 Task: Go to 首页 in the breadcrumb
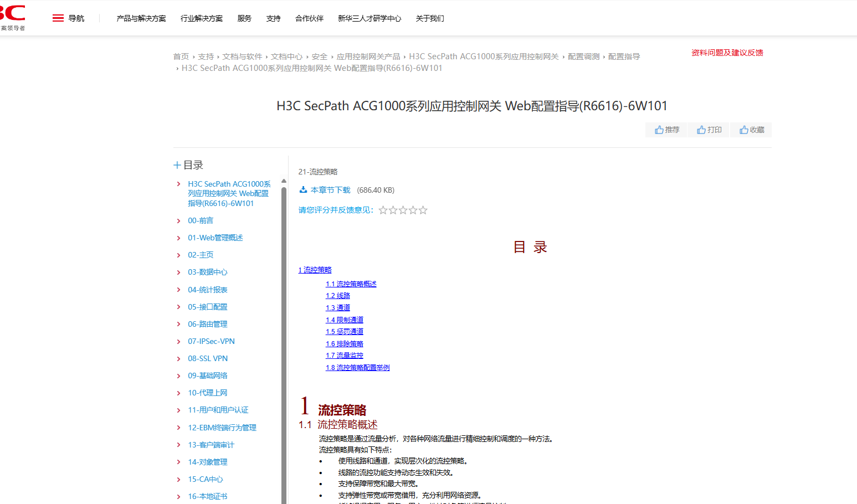click(181, 56)
